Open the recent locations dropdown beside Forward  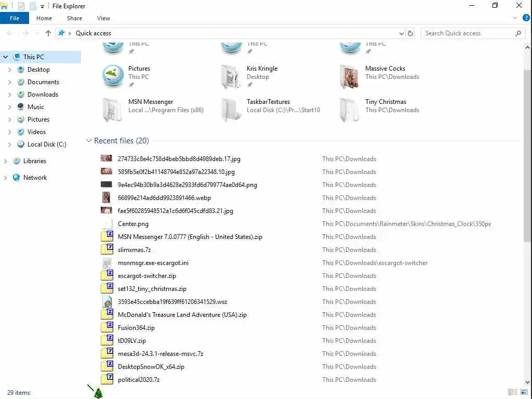[x=37, y=33]
